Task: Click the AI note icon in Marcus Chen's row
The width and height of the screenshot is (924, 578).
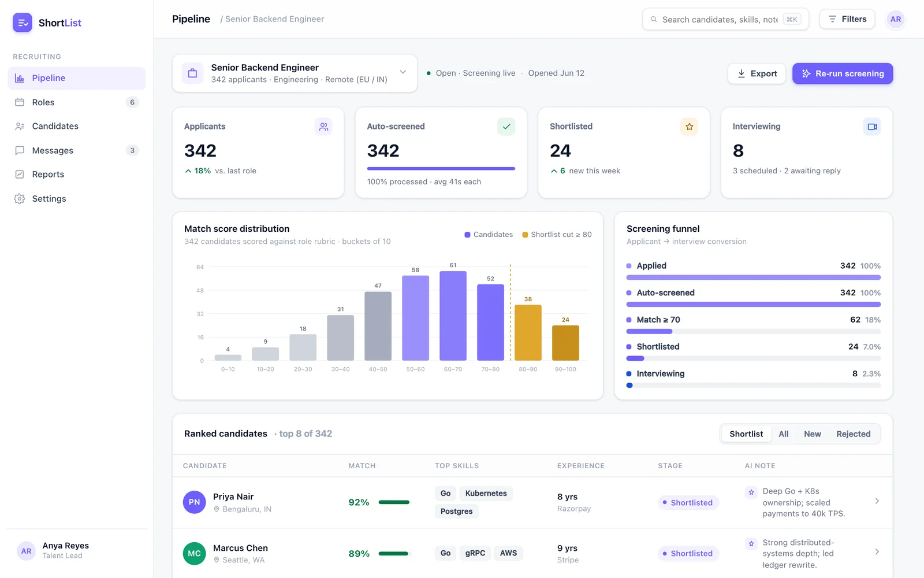Action: coord(751,544)
